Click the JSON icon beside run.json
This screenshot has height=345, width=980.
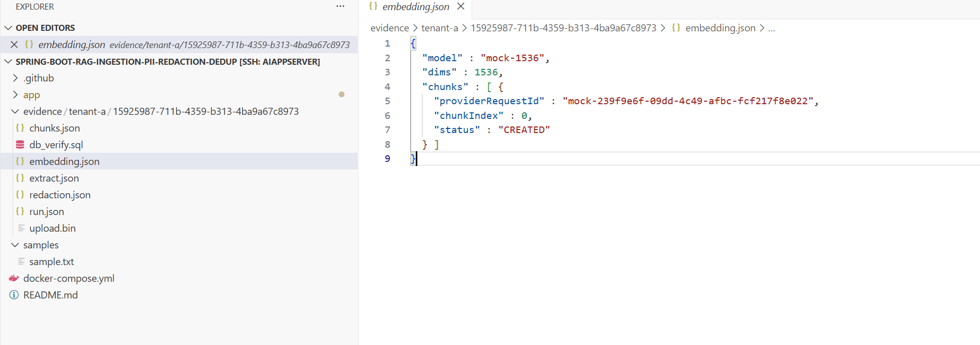coord(20,211)
